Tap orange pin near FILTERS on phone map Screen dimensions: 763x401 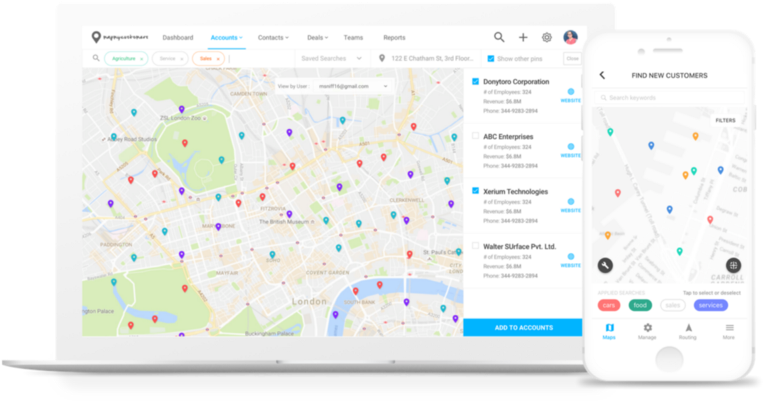[695, 136]
